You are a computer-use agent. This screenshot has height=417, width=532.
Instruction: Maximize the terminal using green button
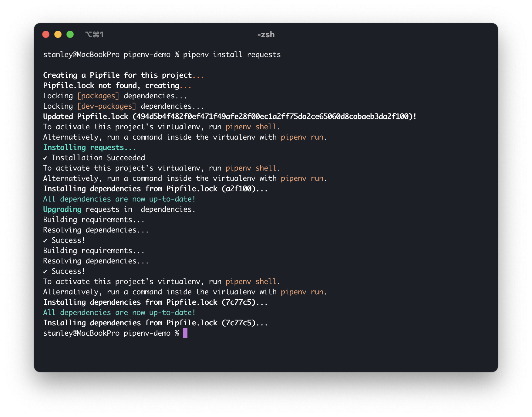[x=70, y=34]
